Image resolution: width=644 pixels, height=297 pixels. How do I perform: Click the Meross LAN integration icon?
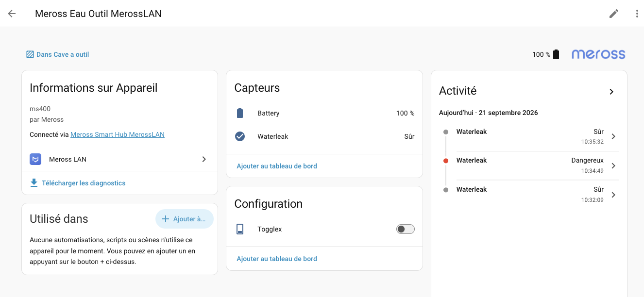[x=35, y=159]
